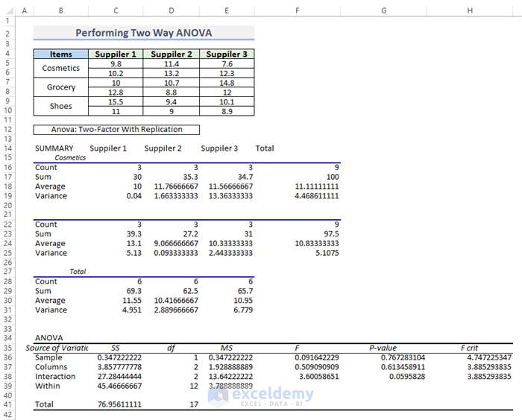Click the merged 'Cosmetics' cell
The image size is (522, 420).
61,69
